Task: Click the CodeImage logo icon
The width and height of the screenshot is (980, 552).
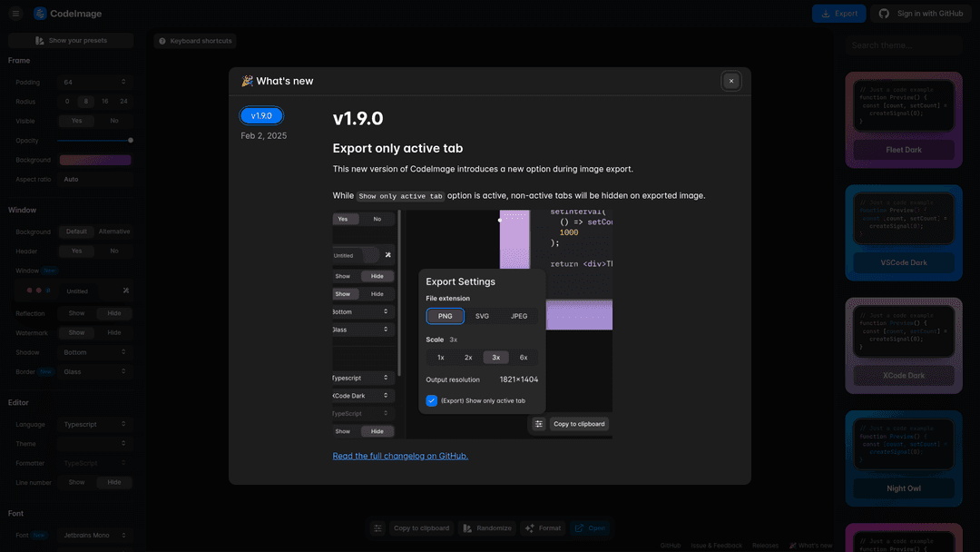Action: click(x=41, y=14)
